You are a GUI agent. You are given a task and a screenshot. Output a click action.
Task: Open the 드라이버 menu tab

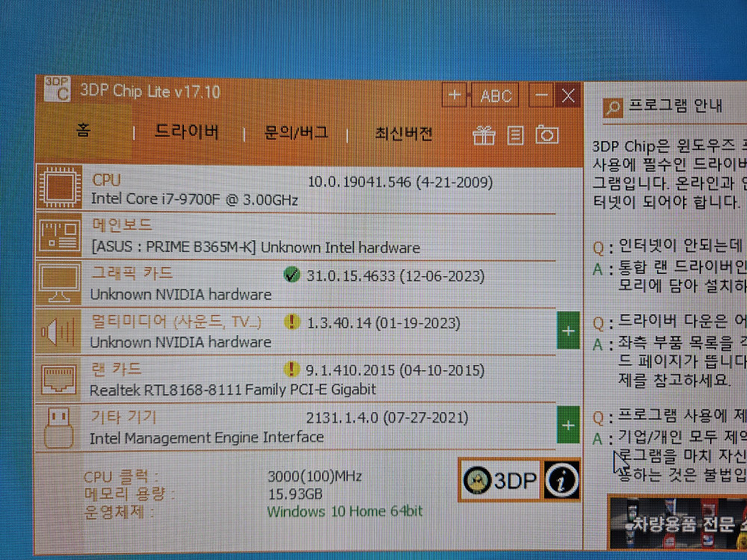(x=187, y=133)
